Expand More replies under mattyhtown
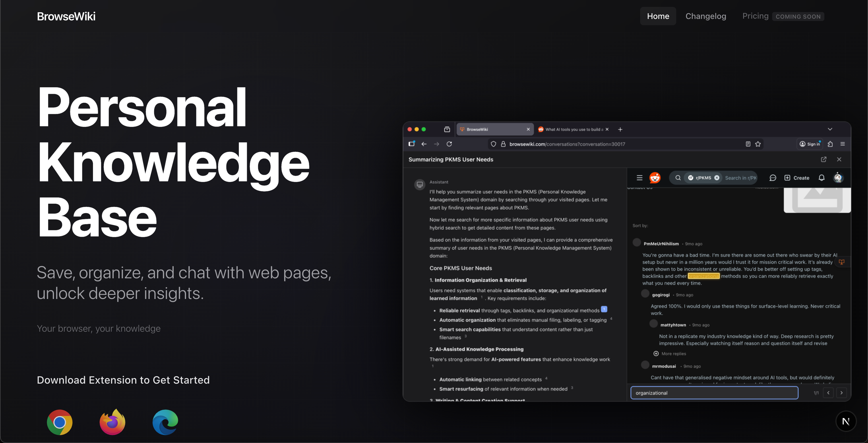Image resolution: width=868 pixels, height=443 pixels. point(670,353)
